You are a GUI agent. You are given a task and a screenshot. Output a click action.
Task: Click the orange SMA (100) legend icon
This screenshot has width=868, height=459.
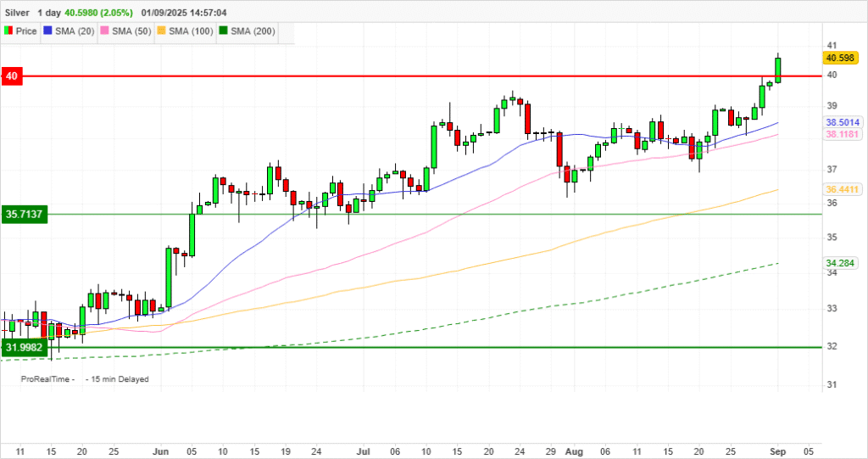click(x=162, y=31)
